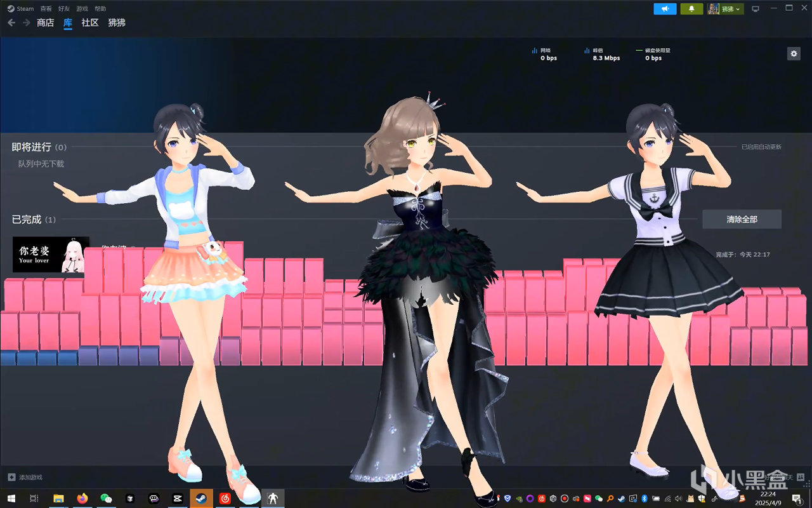Open File Explorer from the taskbar
This screenshot has width=812, height=508.
[x=58, y=498]
